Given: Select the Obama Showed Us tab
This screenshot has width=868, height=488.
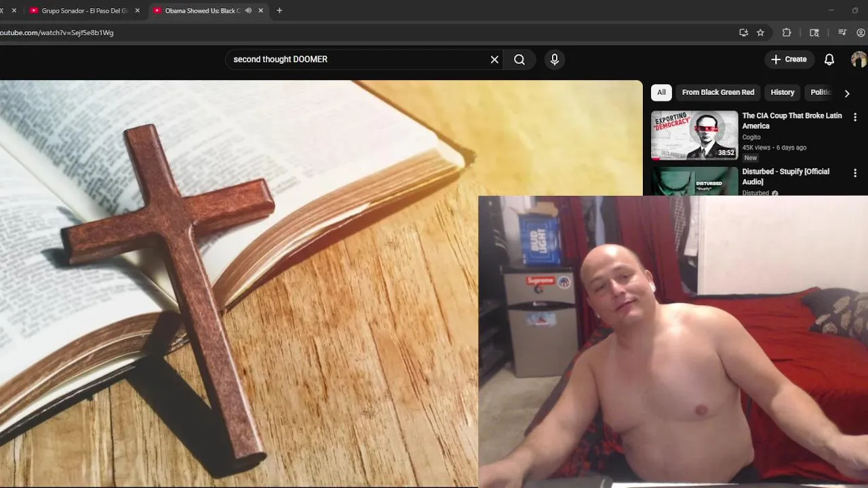Looking at the screenshot, I should [x=202, y=11].
